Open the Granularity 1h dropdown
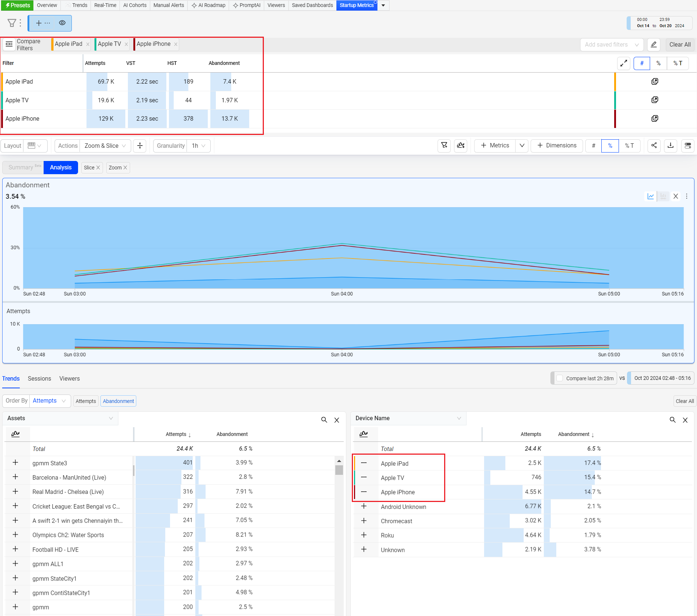The height and width of the screenshot is (616, 697). coord(199,146)
